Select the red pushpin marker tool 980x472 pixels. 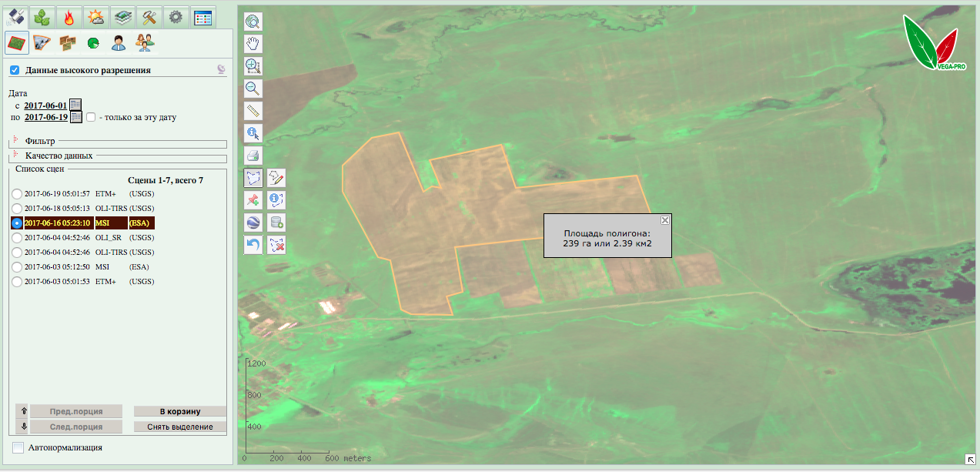tap(253, 200)
